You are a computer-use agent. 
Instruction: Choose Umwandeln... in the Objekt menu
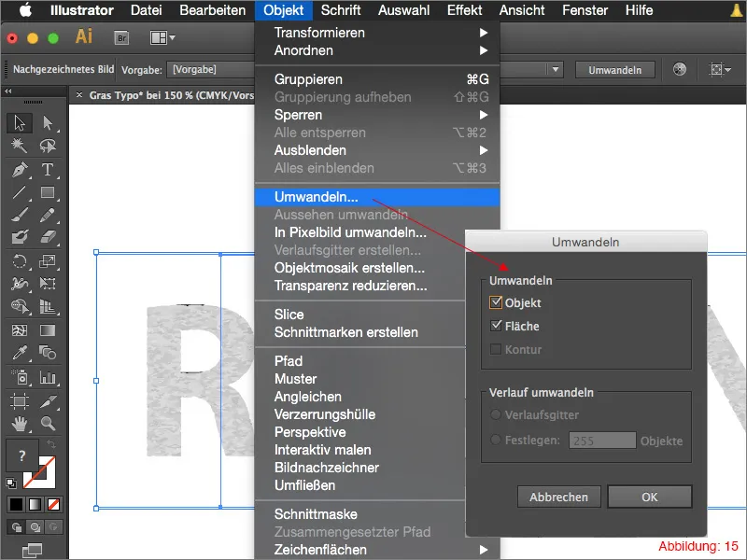(377, 197)
